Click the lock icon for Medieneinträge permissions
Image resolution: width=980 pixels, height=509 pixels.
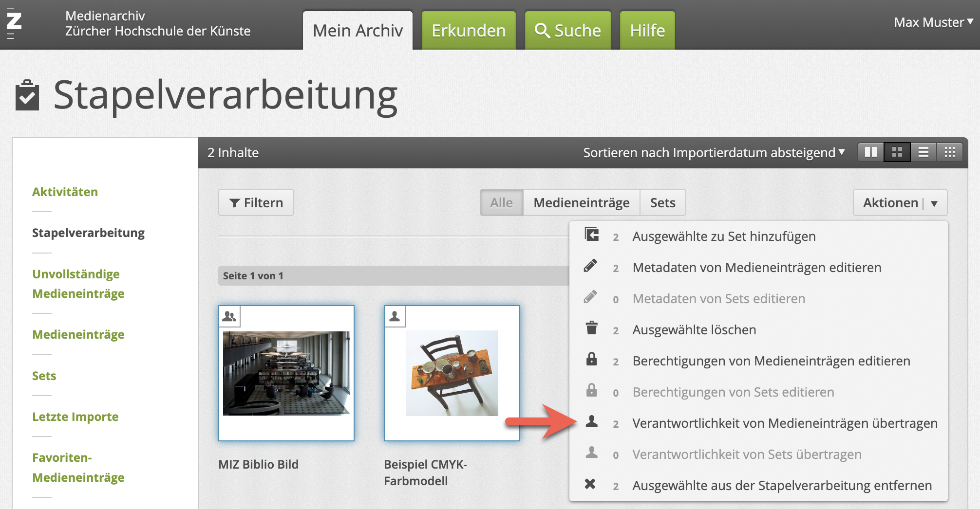coord(591,360)
